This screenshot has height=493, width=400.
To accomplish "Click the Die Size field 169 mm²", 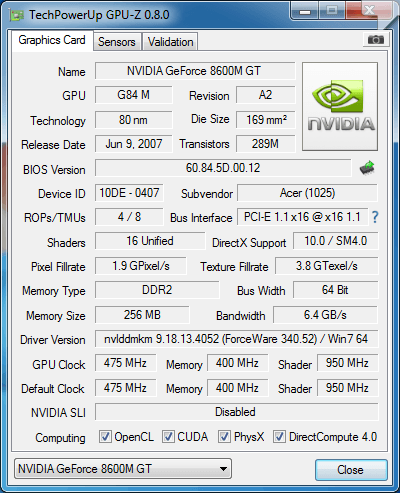I will (266, 120).
